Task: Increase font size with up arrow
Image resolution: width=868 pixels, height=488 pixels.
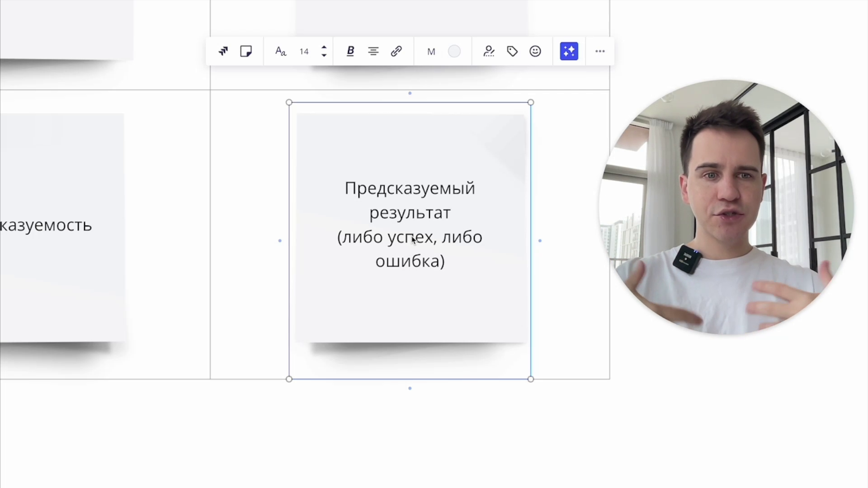Action: 324,47
